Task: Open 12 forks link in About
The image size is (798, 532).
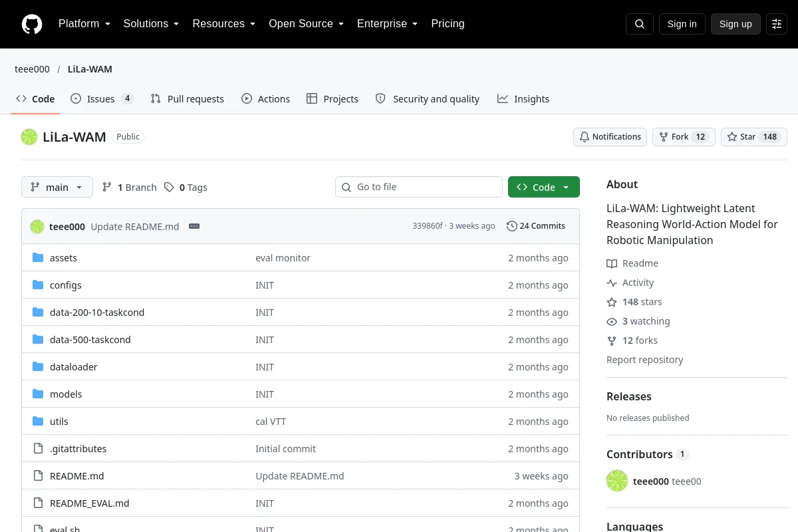Action: pyautogui.click(x=632, y=340)
